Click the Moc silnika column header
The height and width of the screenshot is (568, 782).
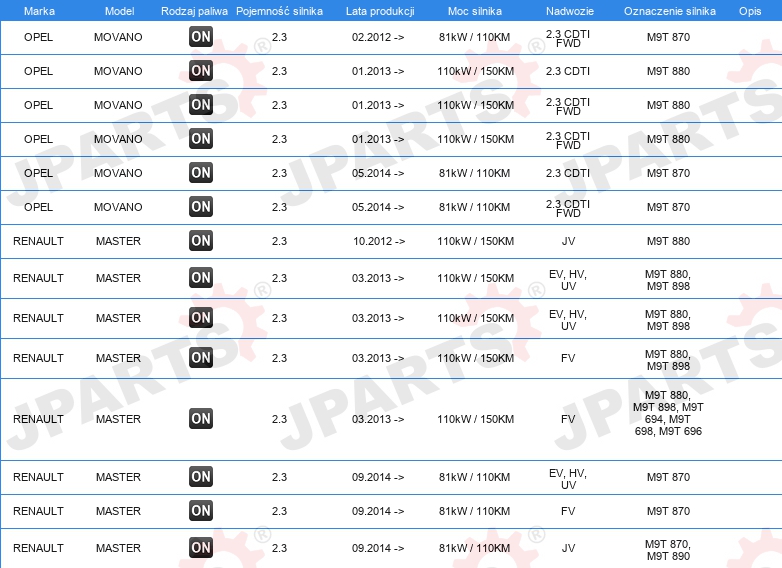click(475, 11)
